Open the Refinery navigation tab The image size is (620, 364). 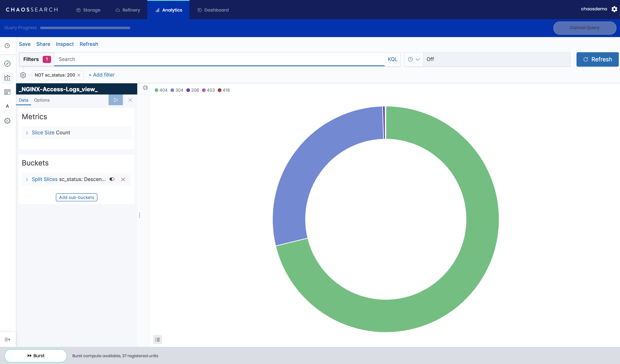128,10
